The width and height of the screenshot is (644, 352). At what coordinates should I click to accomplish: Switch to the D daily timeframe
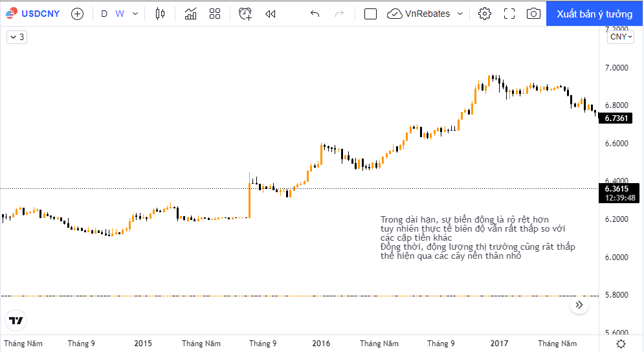point(104,14)
